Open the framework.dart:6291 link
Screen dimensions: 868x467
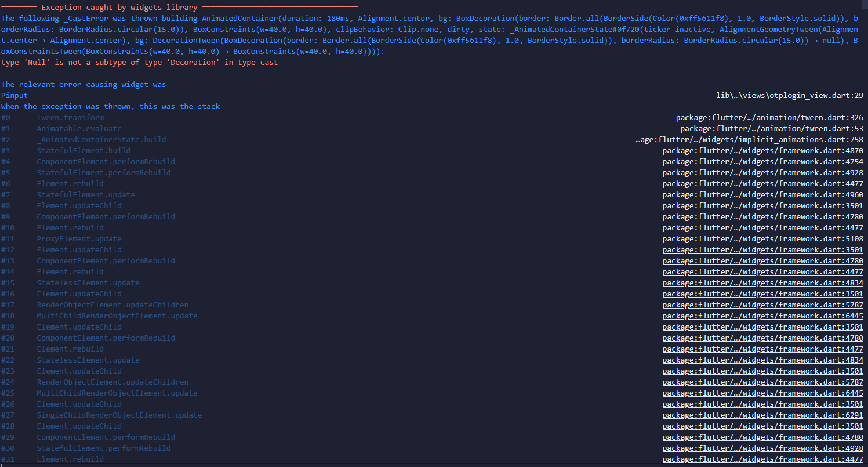[763, 415]
